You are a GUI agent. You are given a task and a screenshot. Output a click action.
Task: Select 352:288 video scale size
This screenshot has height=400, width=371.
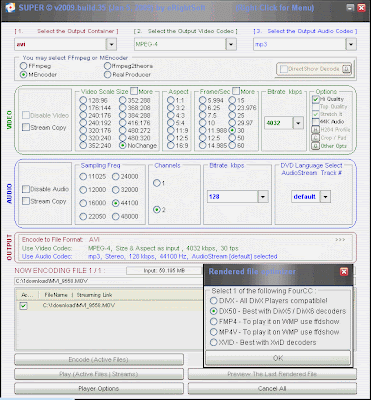point(123,100)
